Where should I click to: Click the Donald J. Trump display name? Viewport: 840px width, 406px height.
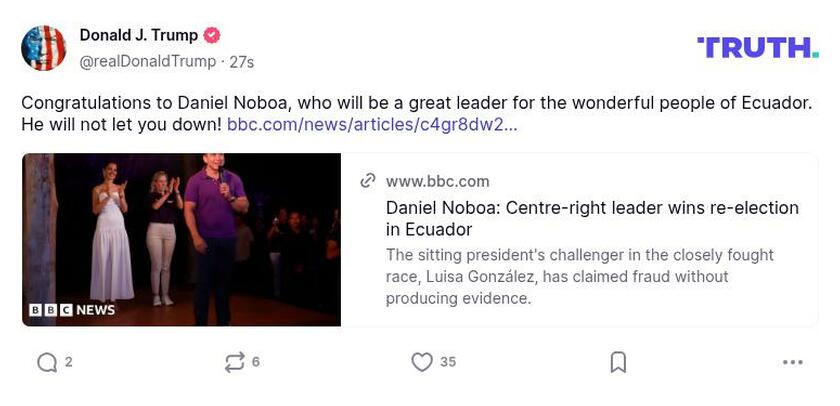[x=138, y=35]
